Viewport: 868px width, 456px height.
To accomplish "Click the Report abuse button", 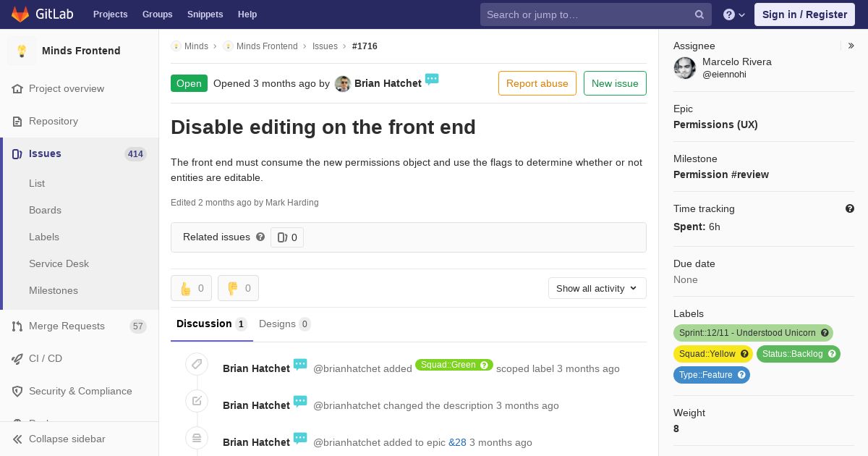I will coord(537,83).
